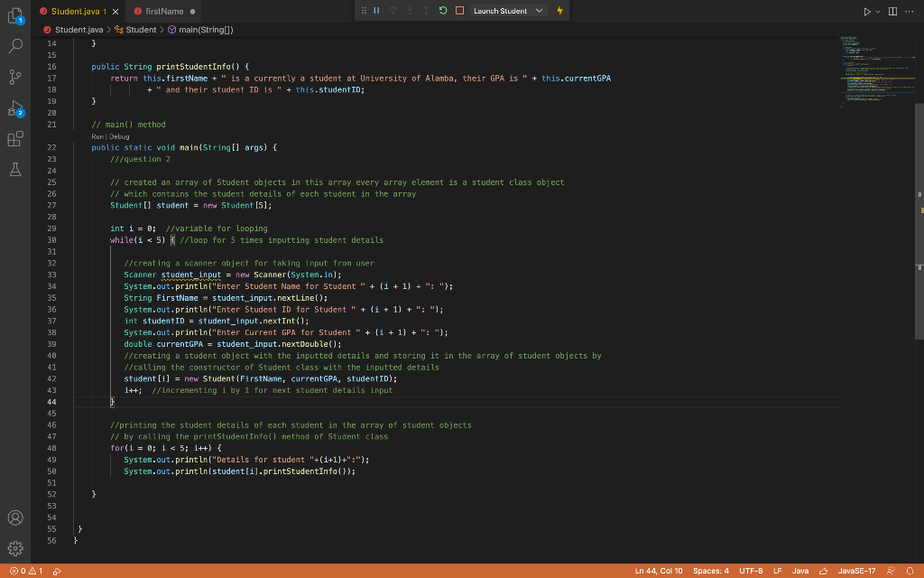The image size is (924, 578).
Task: Open the Testing flask view
Action: tap(15, 170)
